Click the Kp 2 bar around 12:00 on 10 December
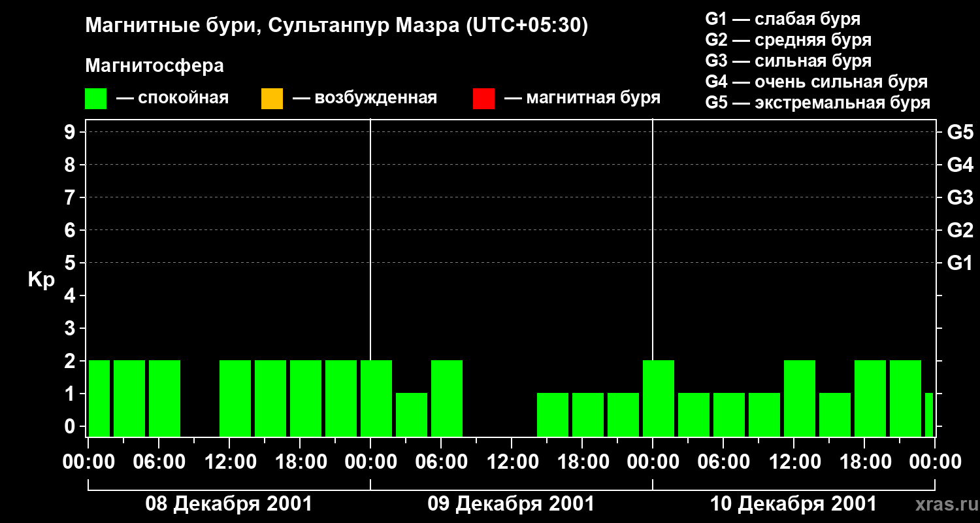This screenshot has width=980, height=523. click(800, 398)
